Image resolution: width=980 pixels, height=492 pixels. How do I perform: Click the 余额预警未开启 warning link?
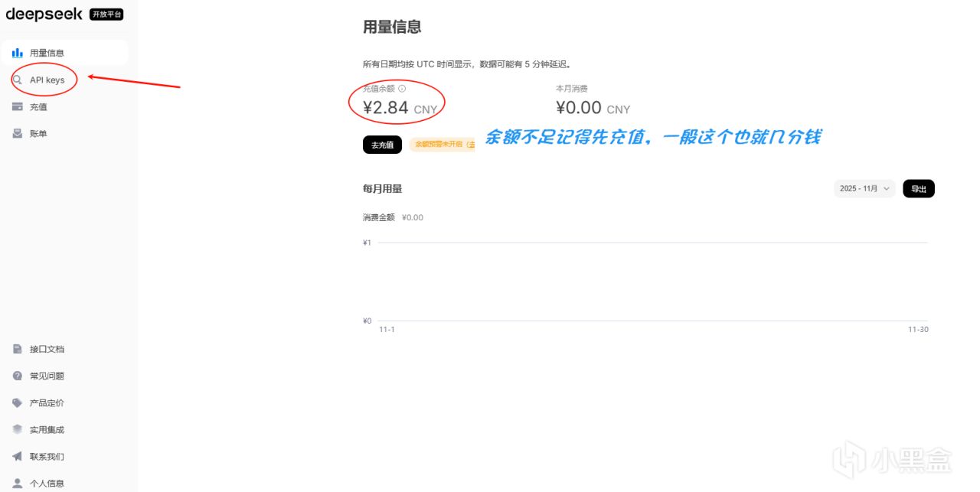click(443, 144)
